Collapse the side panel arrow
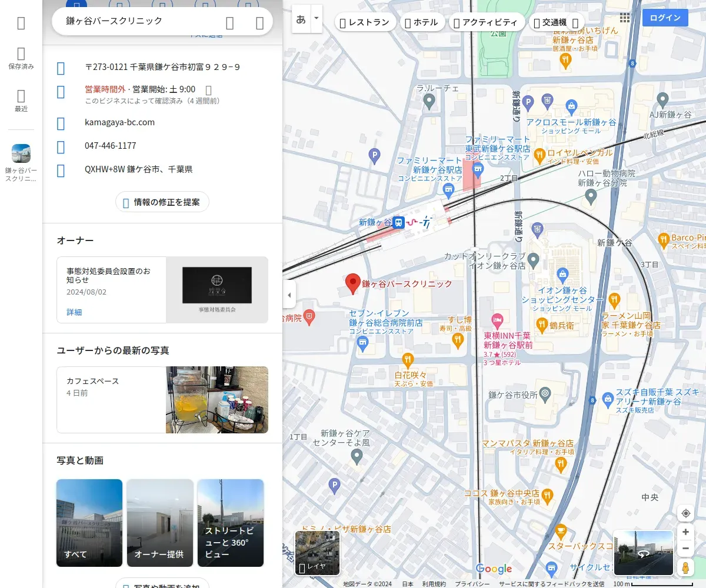 coord(289,295)
